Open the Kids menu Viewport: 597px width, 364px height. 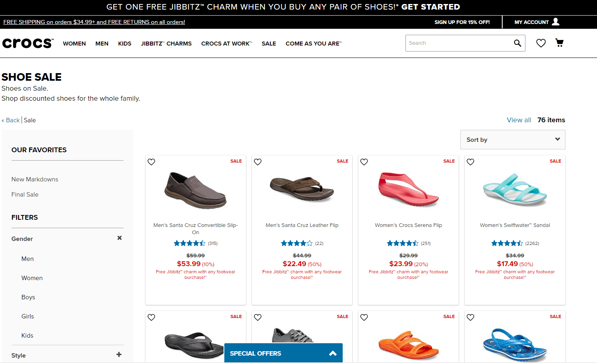tap(125, 44)
